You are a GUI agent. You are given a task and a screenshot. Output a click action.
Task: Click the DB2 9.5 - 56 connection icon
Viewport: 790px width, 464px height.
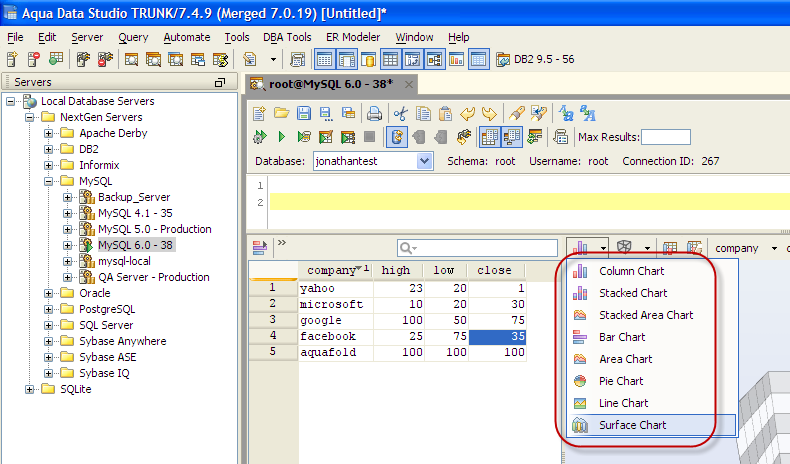(503, 59)
